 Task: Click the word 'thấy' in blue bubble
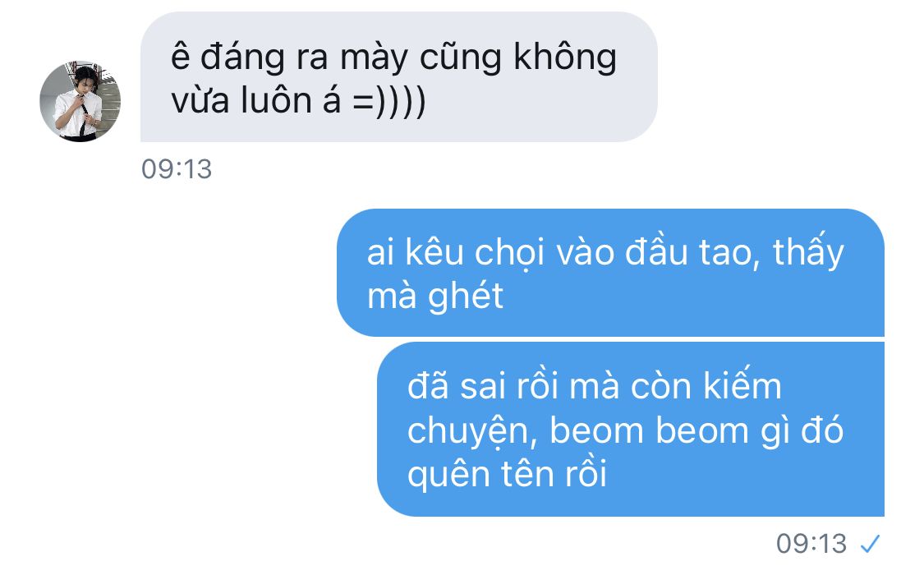(x=808, y=252)
